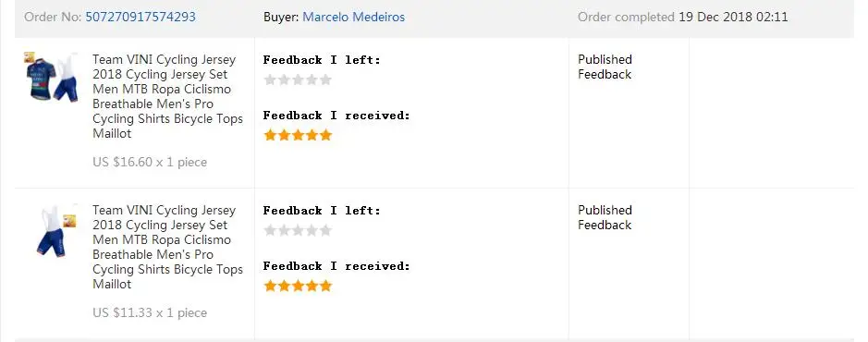
Task: Click the badge icon on bib shorts thumbnail
Action: click(x=69, y=221)
